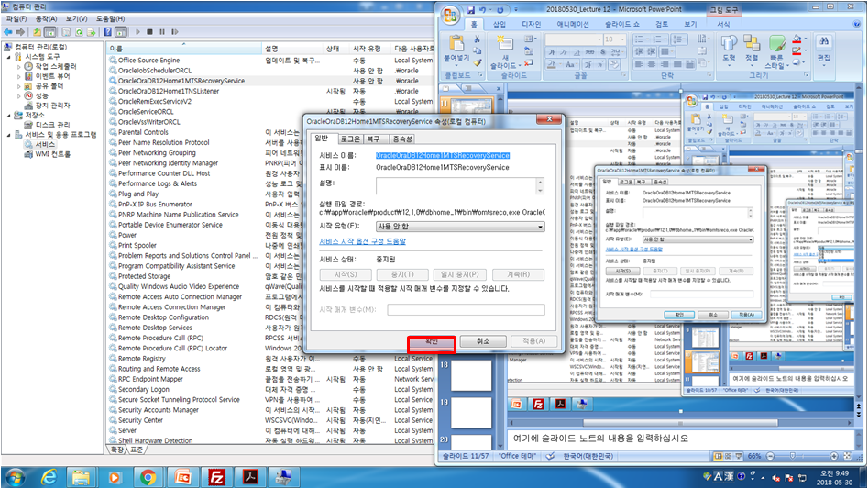
Task: Open the PowerPoint Office button
Action: coord(451,15)
